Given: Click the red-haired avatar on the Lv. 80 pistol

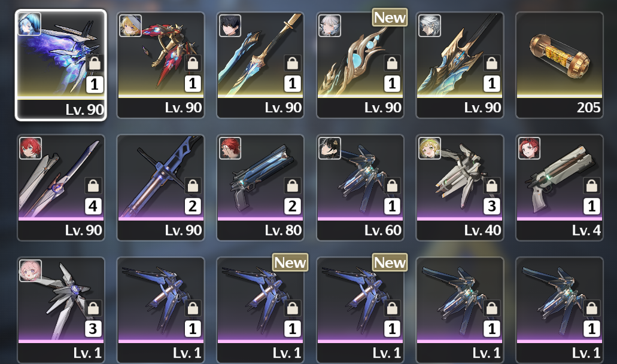Looking at the screenshot, I should point(230,148).
